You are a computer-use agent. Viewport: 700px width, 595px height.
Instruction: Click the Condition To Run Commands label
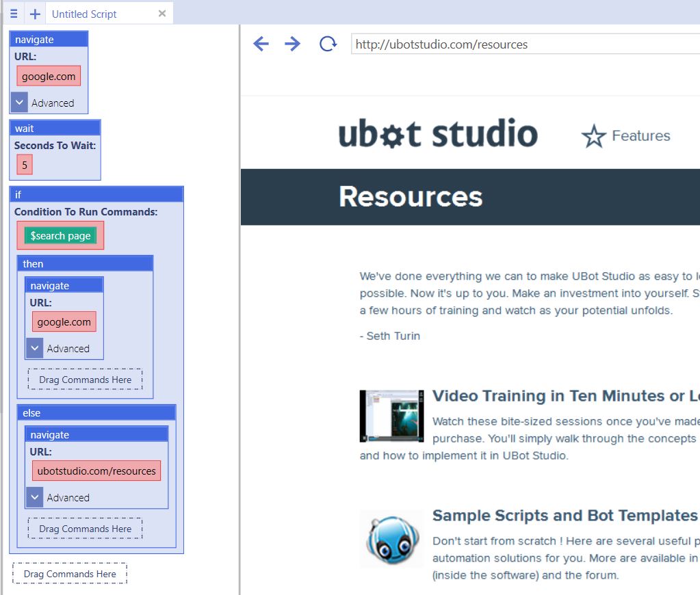tap(86, 211)
